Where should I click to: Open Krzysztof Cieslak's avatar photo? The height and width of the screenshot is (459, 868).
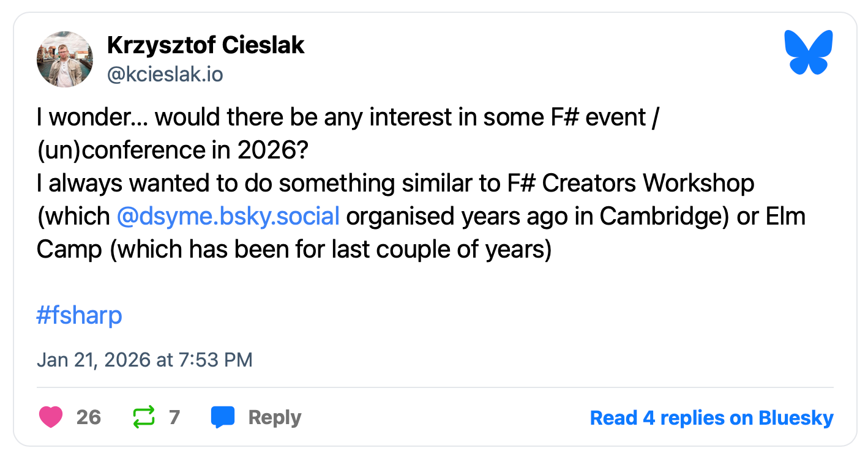(65, 59)
